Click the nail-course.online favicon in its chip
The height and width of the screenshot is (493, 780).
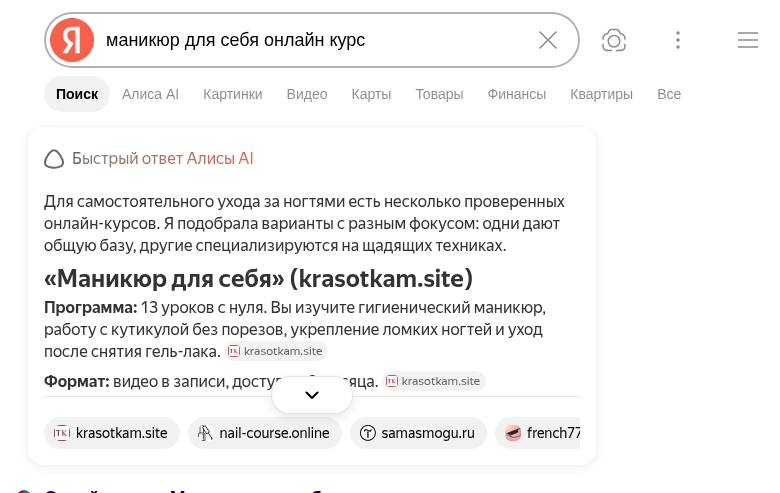[x=205, y=433]
